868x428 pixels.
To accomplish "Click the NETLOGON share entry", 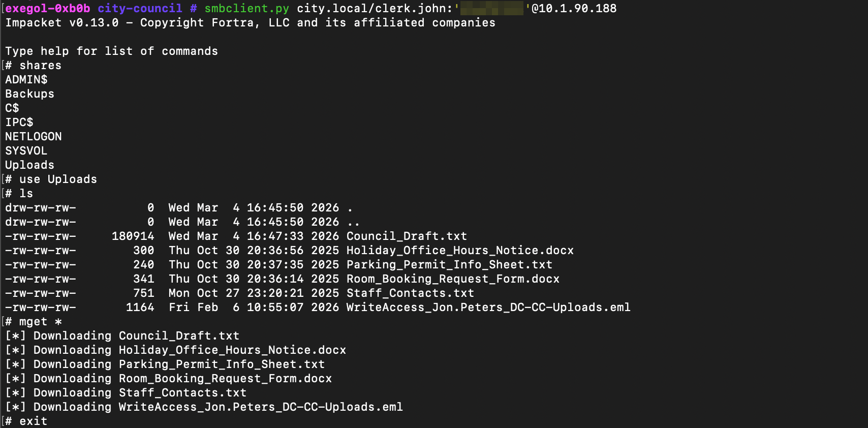I will pos(34,137).
